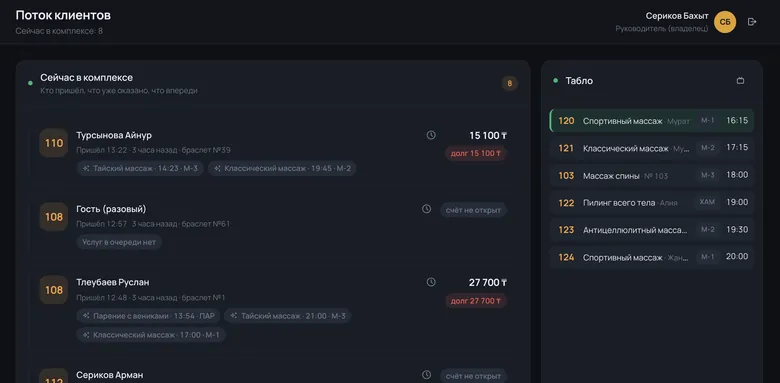Open Классический массаж 19:45 М-2 chip
This screenshot has height=383, width=780.
[282, 169]
